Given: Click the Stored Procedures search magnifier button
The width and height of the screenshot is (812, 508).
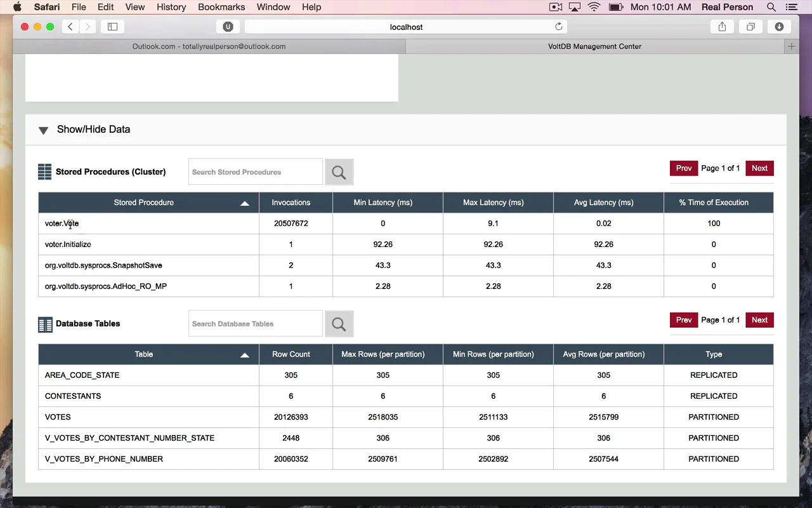Looking at the screenshot, I should [339, 172].
